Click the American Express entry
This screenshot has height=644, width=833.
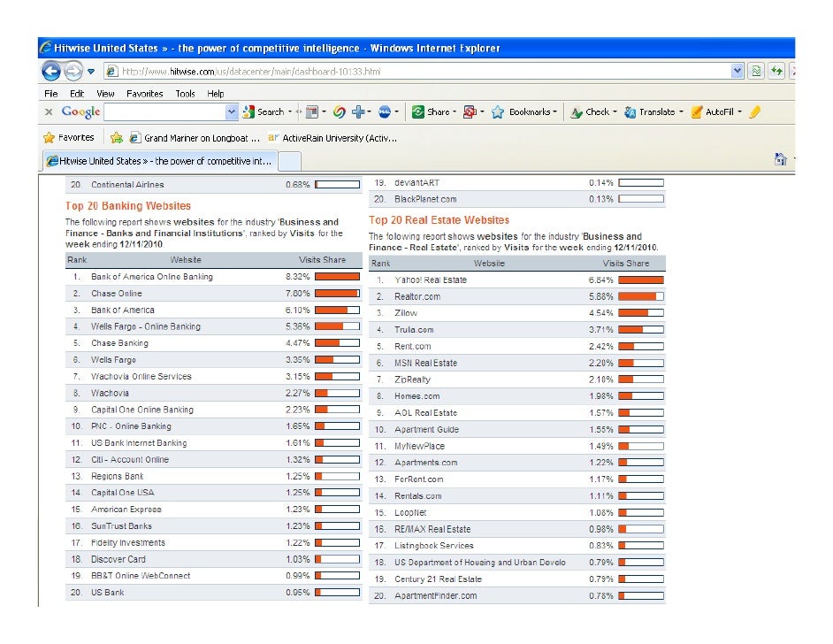(126, 509)
